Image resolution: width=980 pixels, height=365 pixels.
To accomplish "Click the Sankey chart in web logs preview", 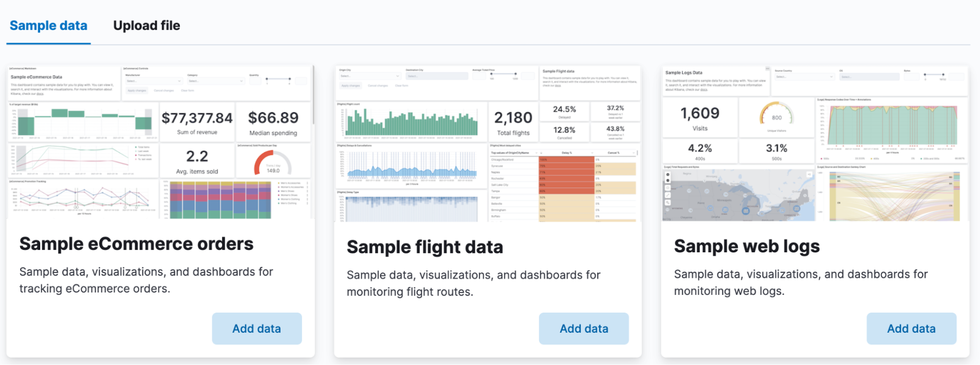I will click(893, 196).
